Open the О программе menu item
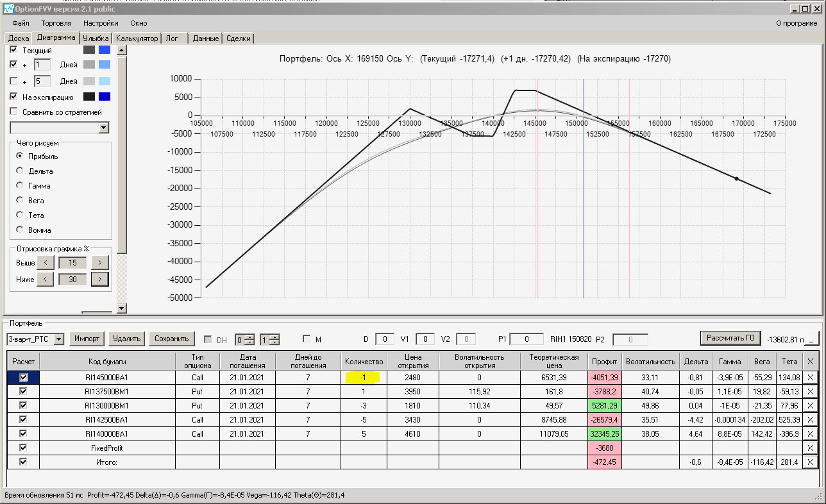Screen dimensions: 826x504 coord(796,23)
